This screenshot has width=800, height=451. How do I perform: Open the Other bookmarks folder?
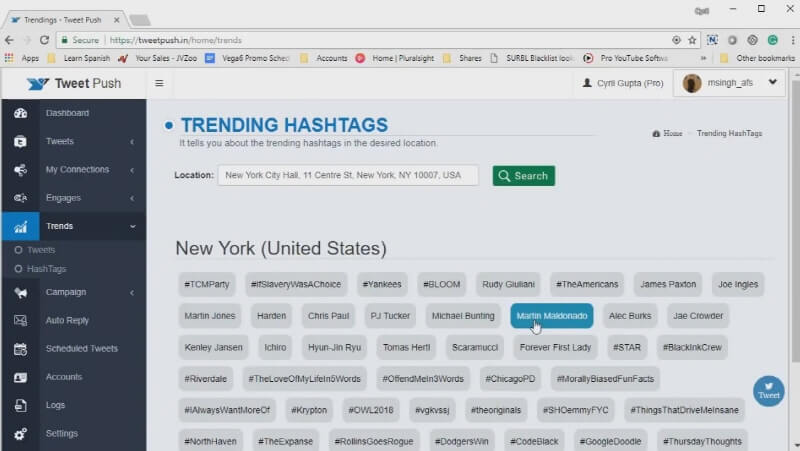point(759,58)
